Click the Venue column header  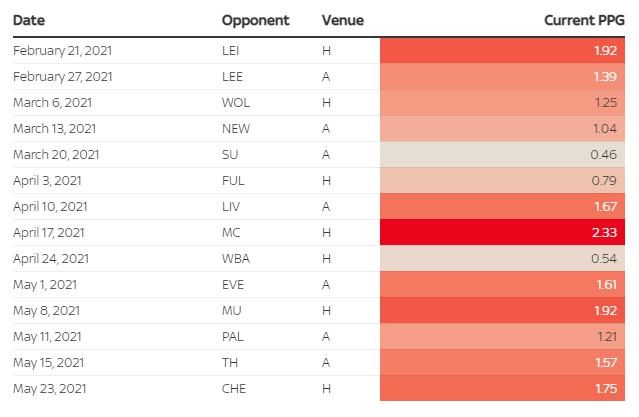click(343, 20)
